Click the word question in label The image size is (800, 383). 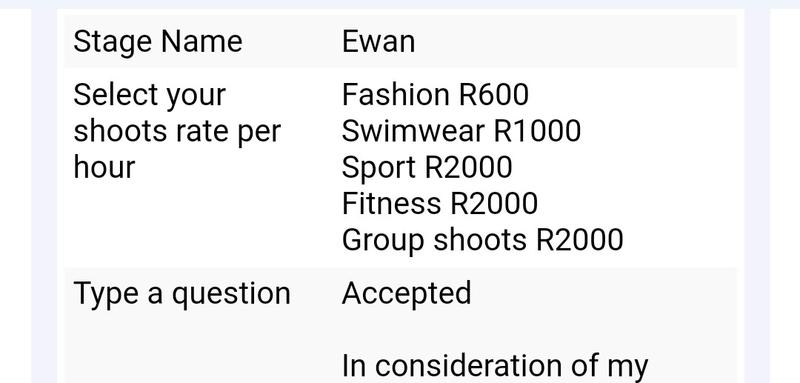(x=231, y=296)
